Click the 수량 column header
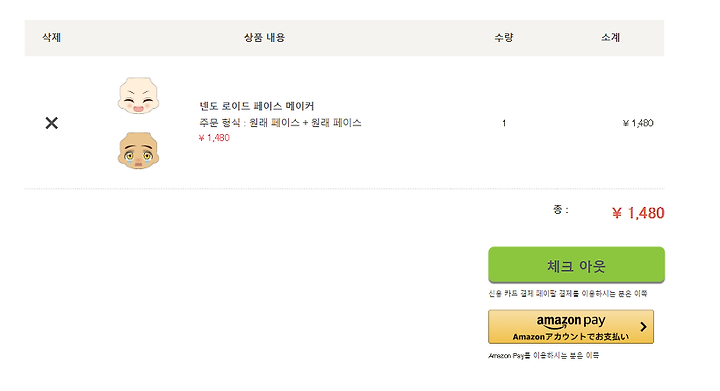This screenshot has height=391, width=720. tap(504, 38)
